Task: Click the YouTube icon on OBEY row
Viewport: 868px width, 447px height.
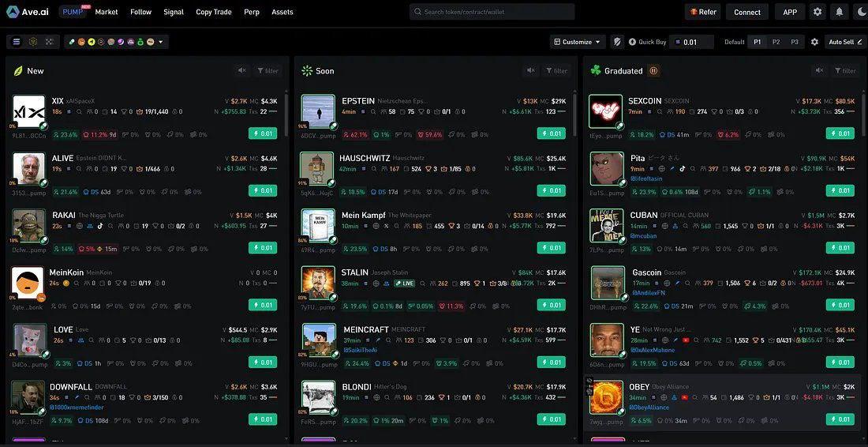Action: coord(685,398)
